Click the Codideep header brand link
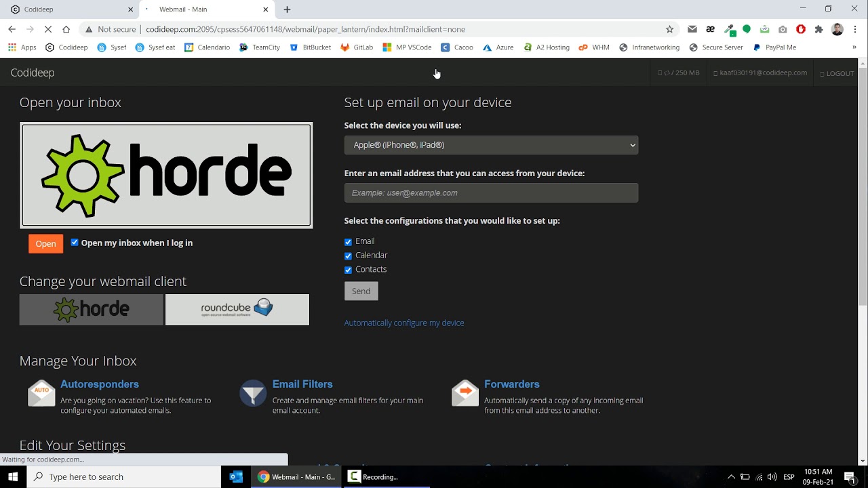Image resolution: width=868 pixels, height=488 pixels. pos(33,73)
